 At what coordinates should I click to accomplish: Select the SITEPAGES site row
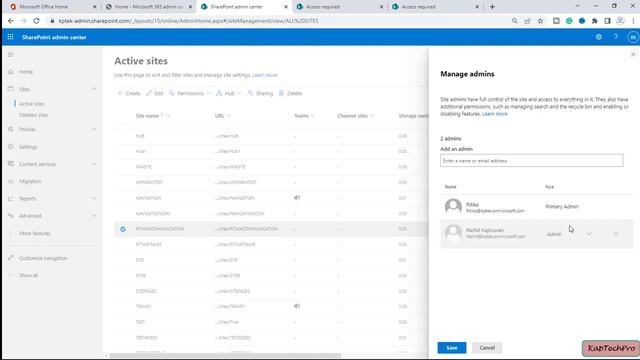click(271, 291)
